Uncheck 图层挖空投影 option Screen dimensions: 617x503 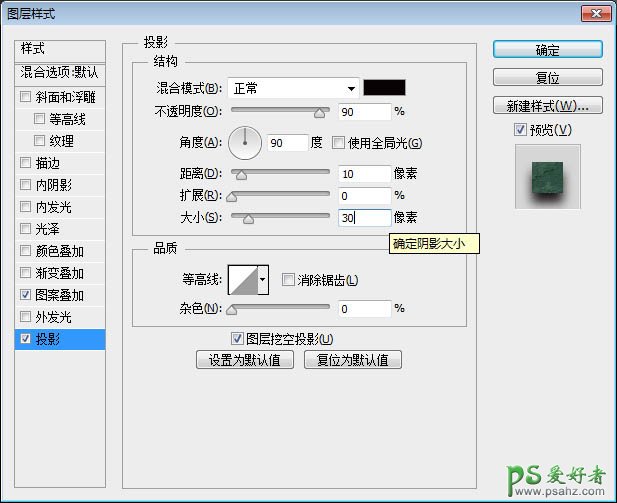pyautogui.click(x=237, y=339)
